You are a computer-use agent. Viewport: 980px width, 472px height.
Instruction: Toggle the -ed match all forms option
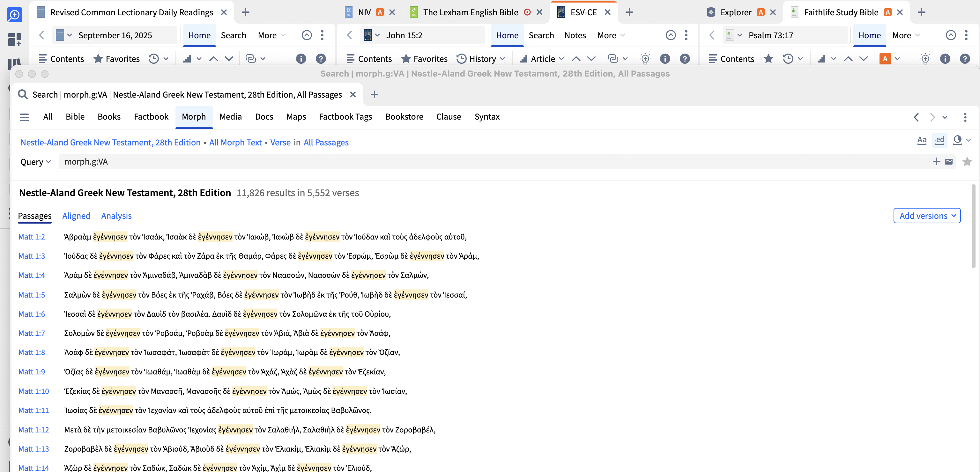[939, 140]
